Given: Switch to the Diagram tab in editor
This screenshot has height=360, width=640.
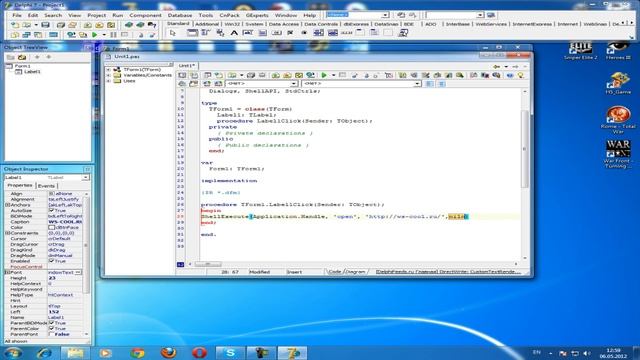Looking at the screenshot, I should pos(355,271).
